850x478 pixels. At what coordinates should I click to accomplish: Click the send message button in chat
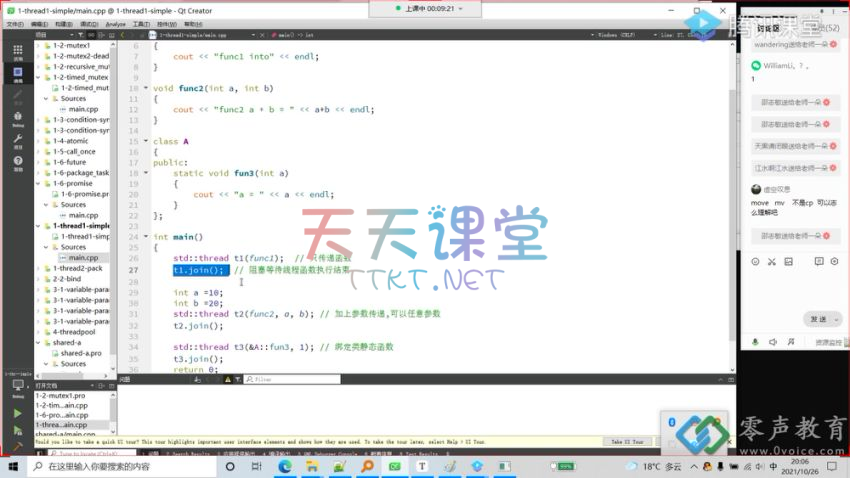point(818,319)
